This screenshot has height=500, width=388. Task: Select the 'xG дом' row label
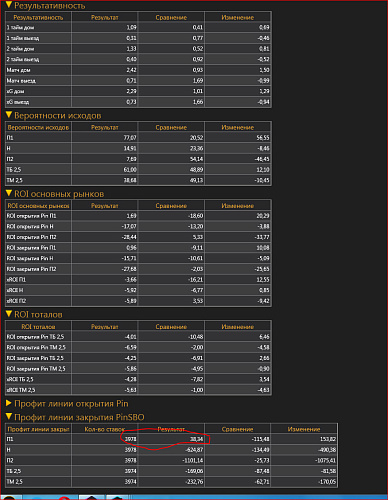click(x=15, y=91)
